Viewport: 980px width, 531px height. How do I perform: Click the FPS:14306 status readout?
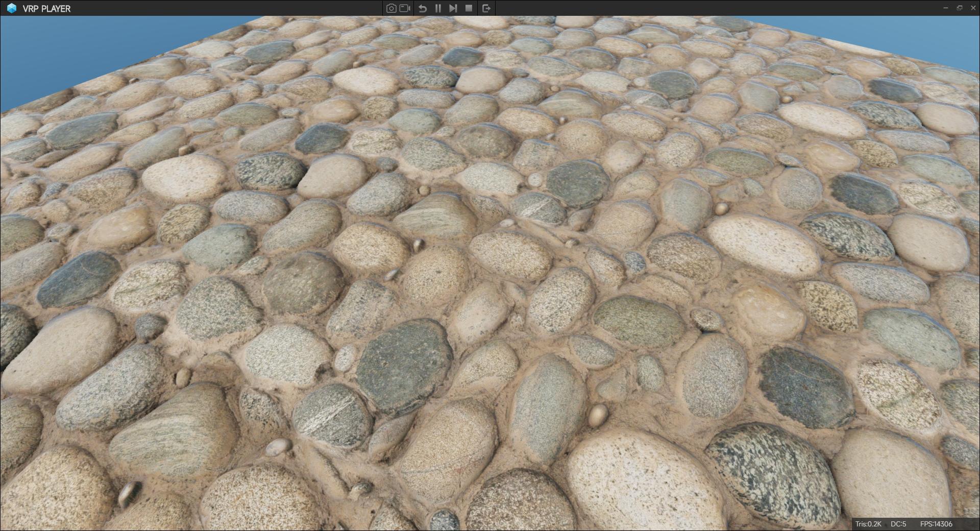936,524
